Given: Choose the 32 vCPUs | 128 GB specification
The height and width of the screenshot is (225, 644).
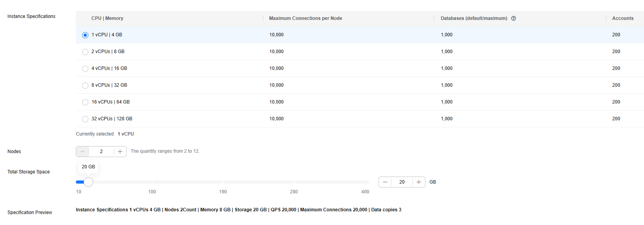Looking at the screenshot, I should (x=85, y=119).
